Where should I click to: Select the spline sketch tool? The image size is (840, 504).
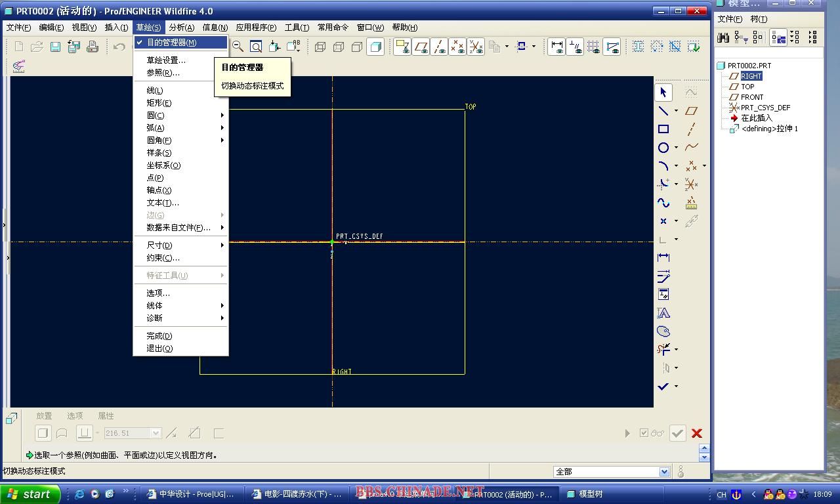click(663, 203)
